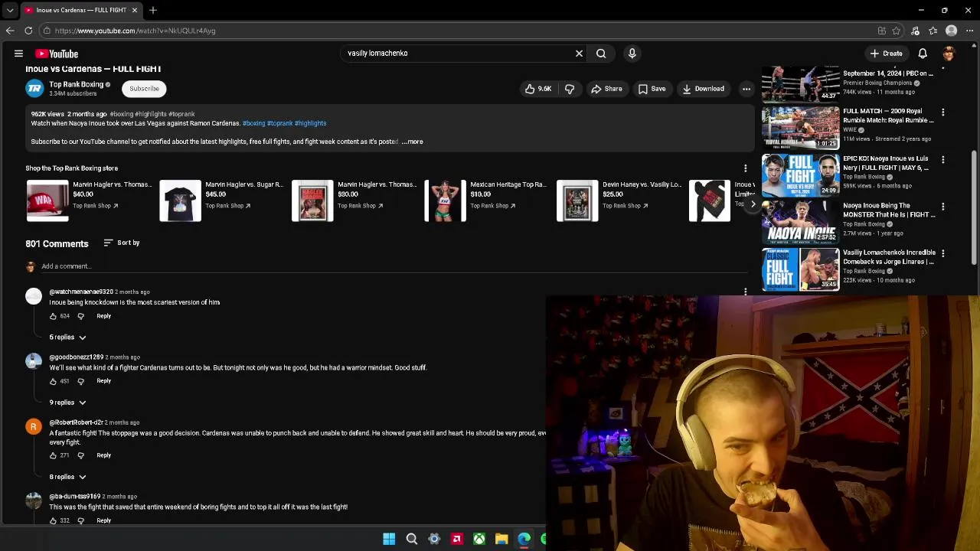Go to the YouTube home logo
Image resolution: width=980 pixels, height=551 pixels.
click(57, 54)
